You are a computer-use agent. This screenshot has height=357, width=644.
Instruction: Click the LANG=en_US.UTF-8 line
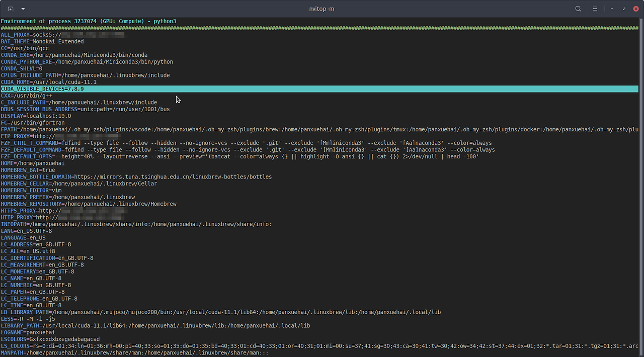26,231
